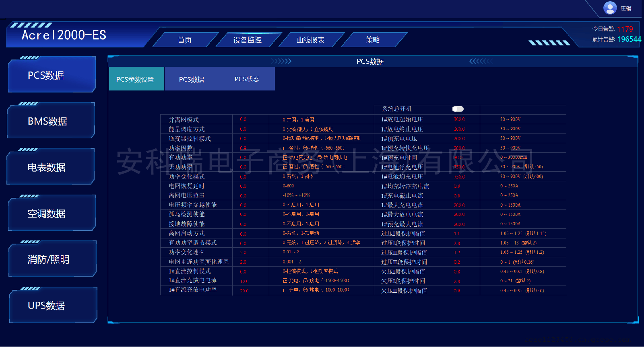The width and height of the screenshot is (644, 347).
Task: Select the PCS参数设置 sub-tab
Action: (136, 79)
